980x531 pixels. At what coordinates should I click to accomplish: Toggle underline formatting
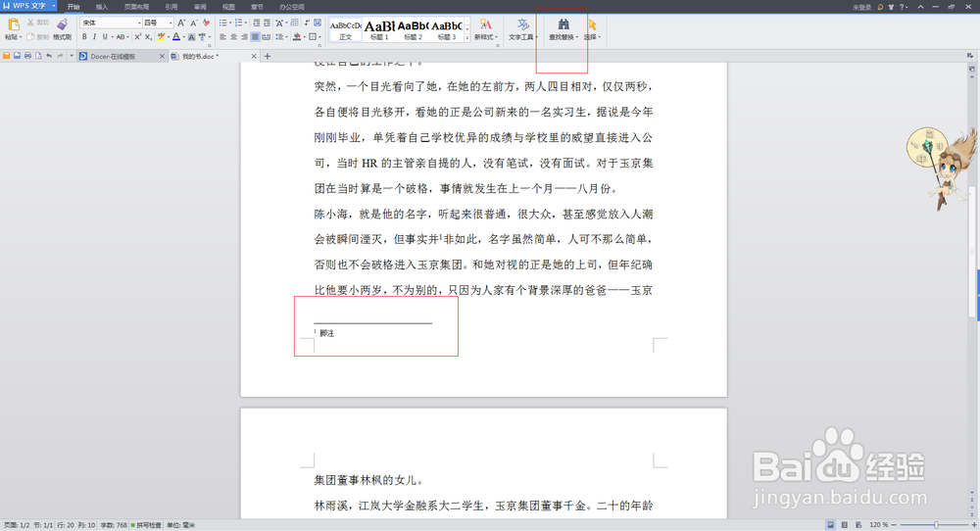(x=105, y=37)
